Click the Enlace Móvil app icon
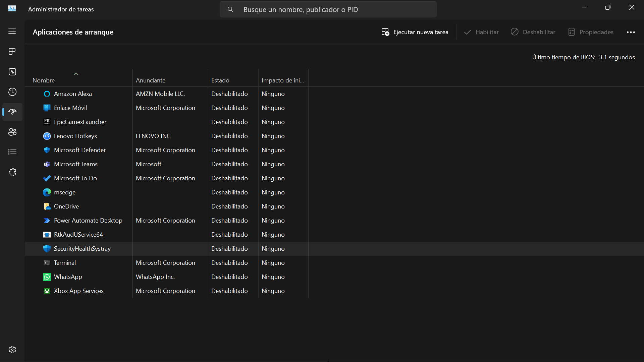Screen dimensions: 644x362 coord(47,108)
